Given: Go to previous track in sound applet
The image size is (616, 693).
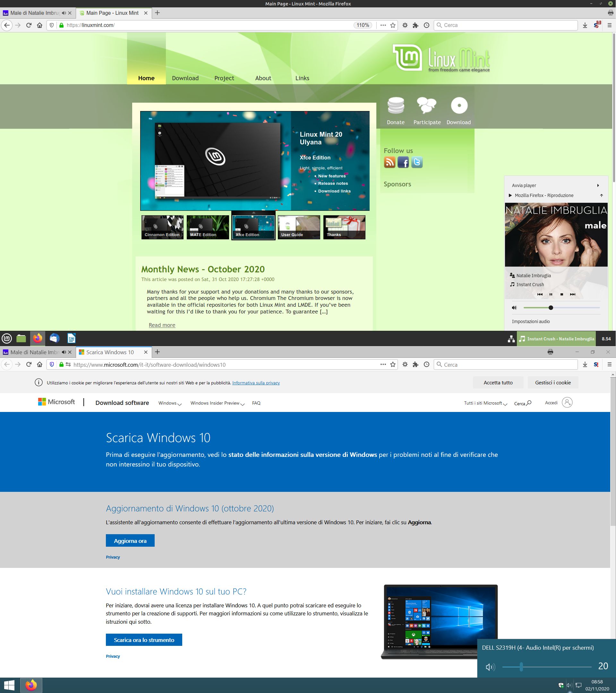Looking at the screenshot, I should tap(540, 294).
